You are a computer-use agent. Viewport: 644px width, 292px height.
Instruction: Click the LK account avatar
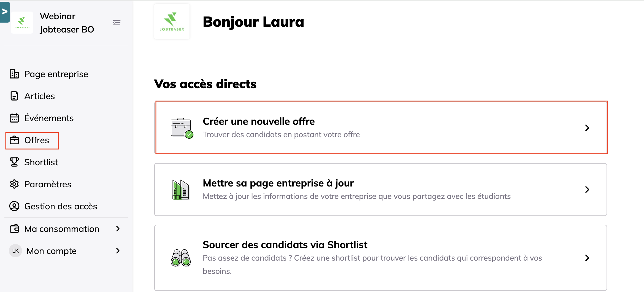click(15, 251)
